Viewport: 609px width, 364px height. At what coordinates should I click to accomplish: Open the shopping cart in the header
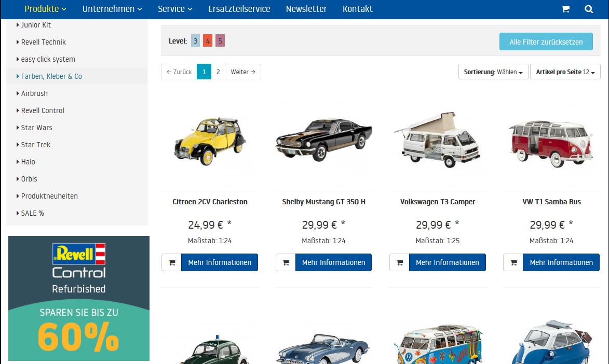[x=565, y=9]
